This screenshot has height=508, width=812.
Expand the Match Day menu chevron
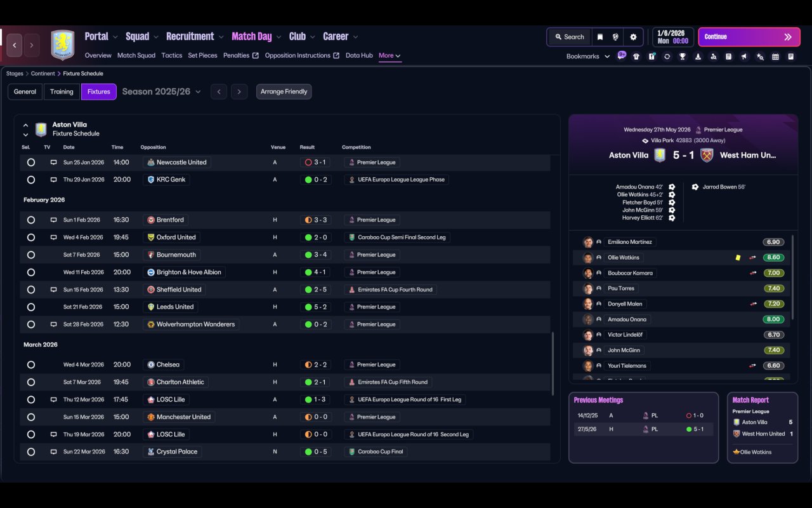click(x=278, y=37)
